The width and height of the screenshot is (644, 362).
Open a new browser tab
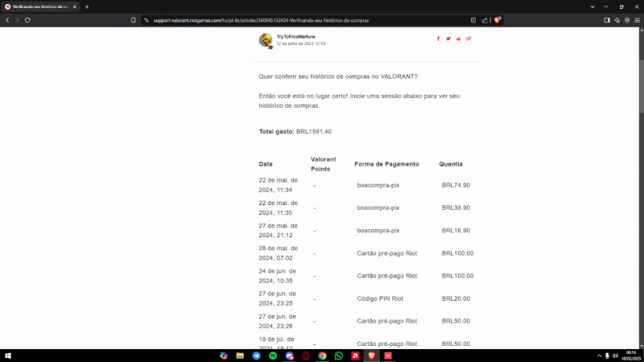pyautogui.click(x=87, y=6)
